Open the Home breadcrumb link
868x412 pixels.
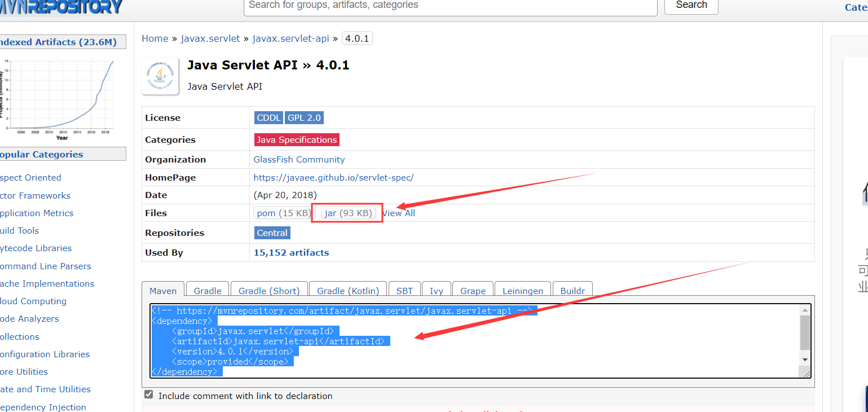pyautogui.click(x=155, y=38)
